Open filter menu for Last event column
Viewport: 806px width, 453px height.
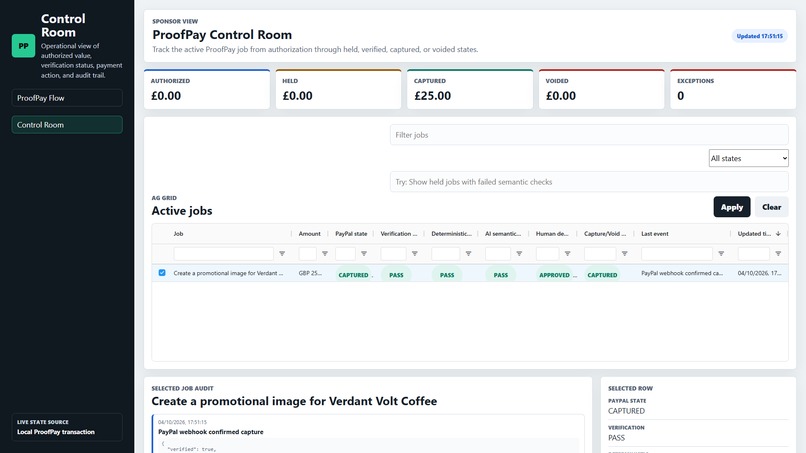click(x=721, y=253)
